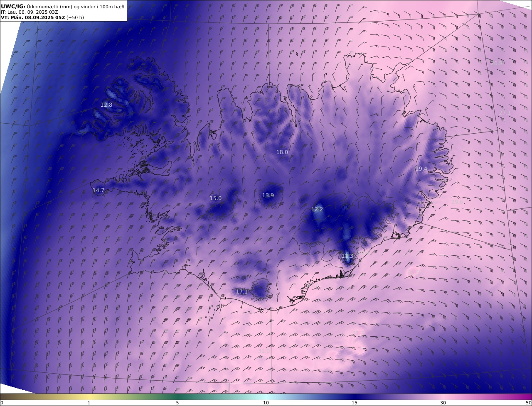Click the VT valid time line

[x=42, y=17]
